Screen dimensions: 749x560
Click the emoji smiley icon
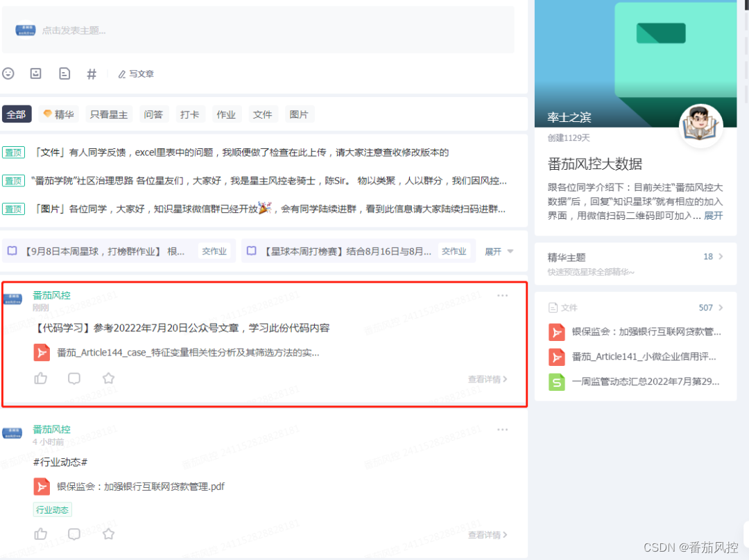8,73
